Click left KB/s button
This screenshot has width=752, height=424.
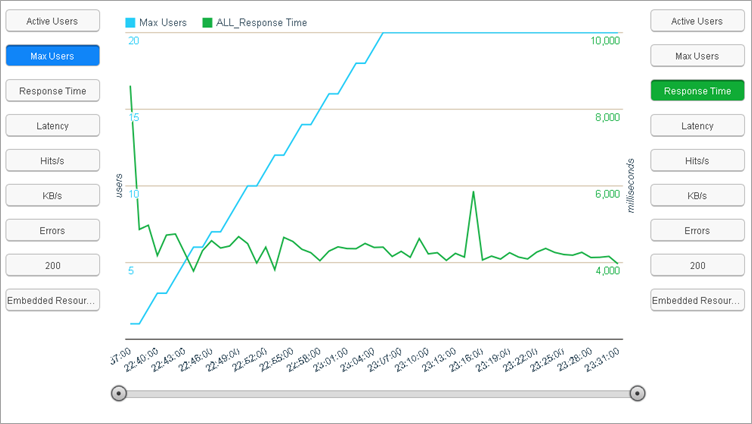tap(53, 195)
